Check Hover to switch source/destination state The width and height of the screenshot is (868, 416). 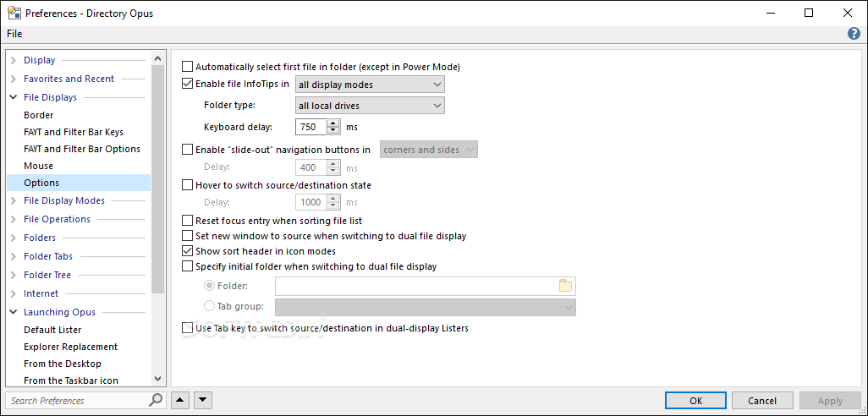point(188,185)
